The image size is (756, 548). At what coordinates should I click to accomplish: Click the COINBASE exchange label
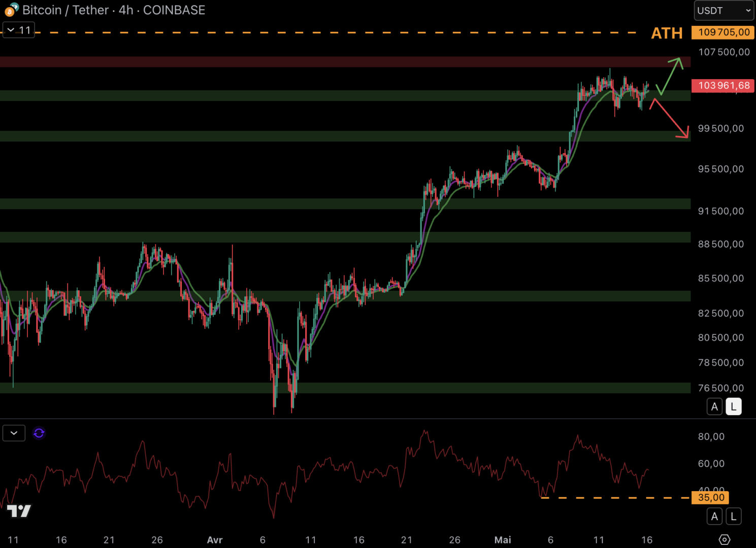pyautogui.click(x=174, y=10)
